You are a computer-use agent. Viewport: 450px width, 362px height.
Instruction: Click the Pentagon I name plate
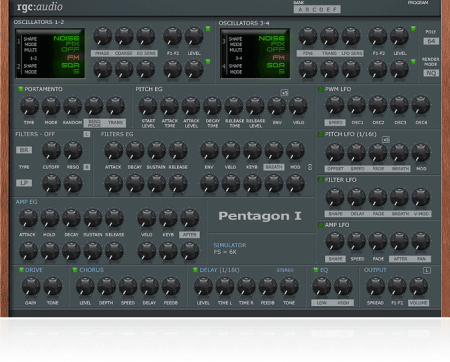tap(260, 216)
